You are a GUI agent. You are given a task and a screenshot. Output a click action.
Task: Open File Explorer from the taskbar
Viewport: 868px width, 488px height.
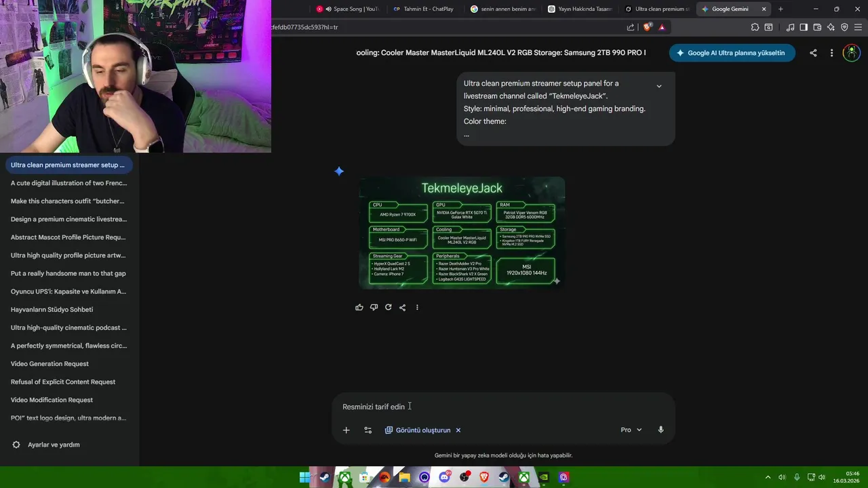(x=405, y=477)
